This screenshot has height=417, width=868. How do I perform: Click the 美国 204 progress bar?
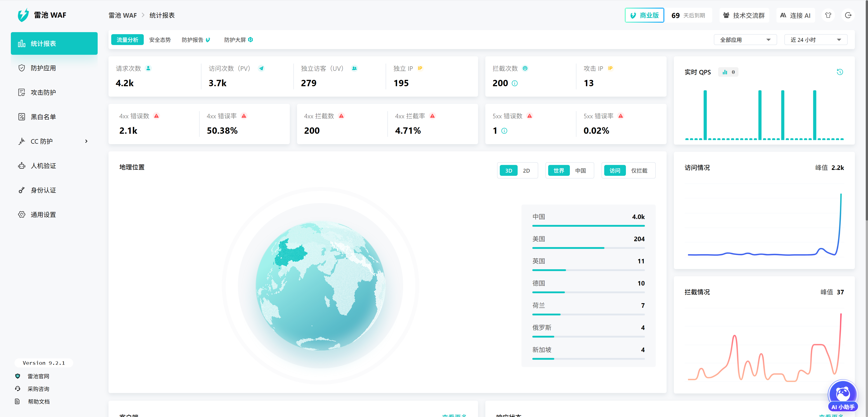588,248
